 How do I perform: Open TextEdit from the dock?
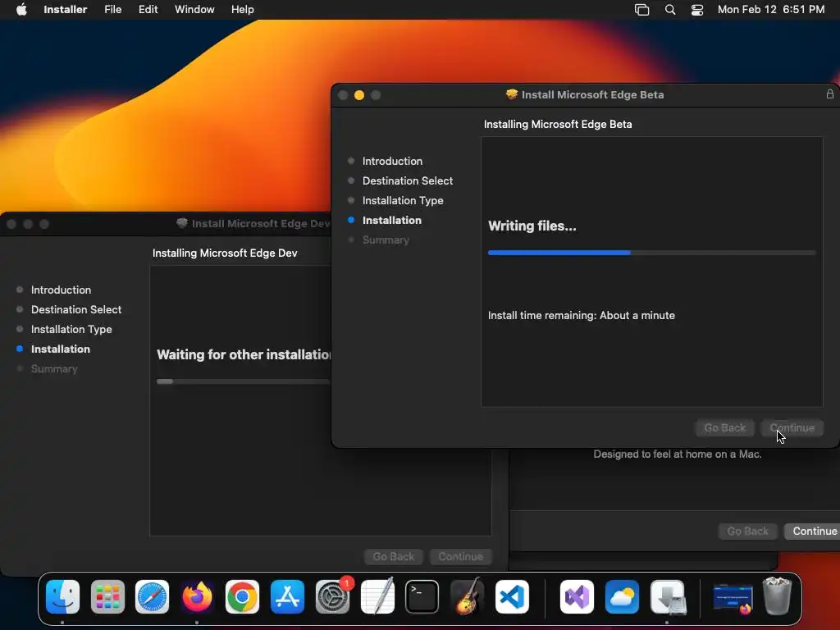coord(377,597)
